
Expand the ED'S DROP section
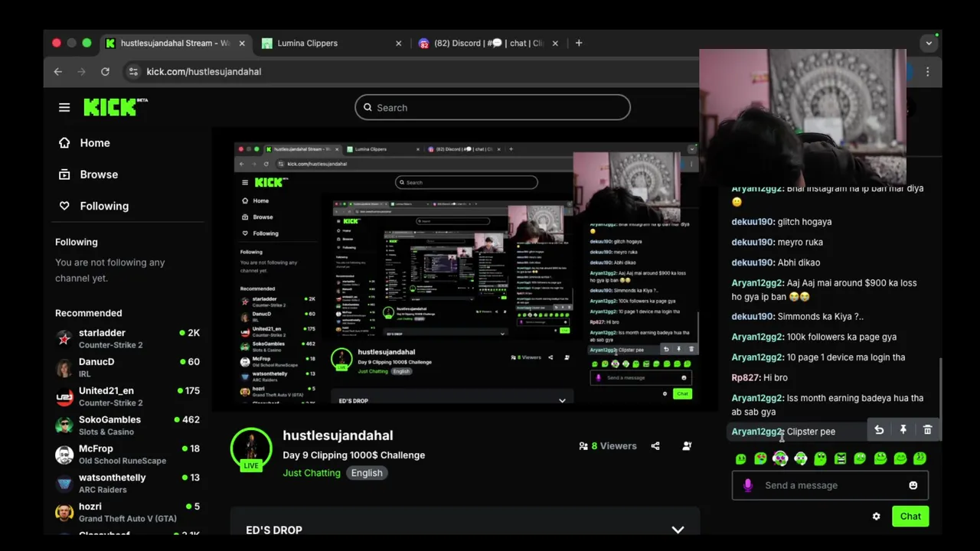(678, 530)
